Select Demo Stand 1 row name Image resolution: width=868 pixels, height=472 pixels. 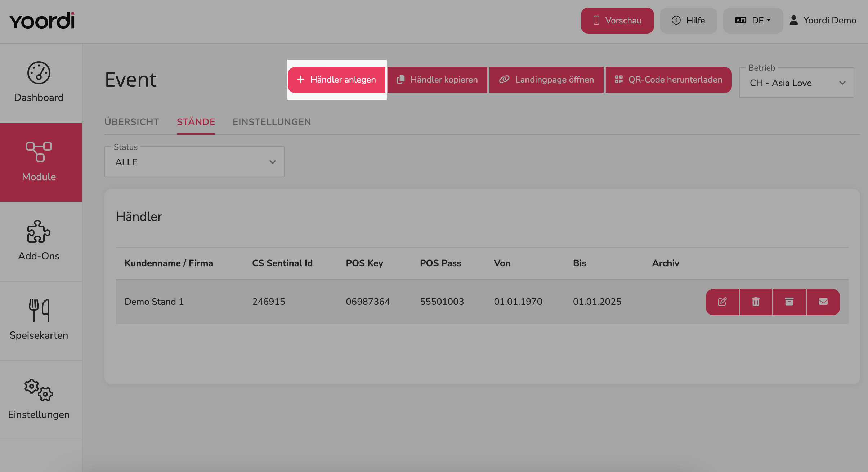tap(154, 302)
